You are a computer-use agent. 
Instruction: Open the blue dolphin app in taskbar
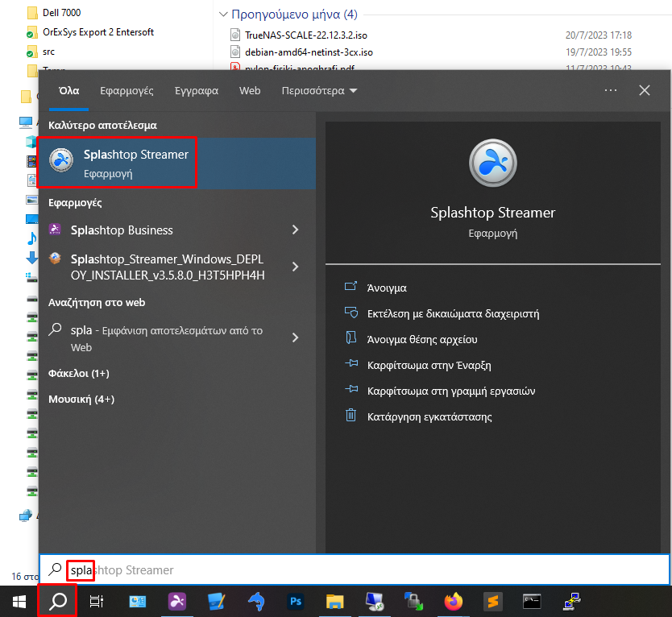[x=256, y=602]
